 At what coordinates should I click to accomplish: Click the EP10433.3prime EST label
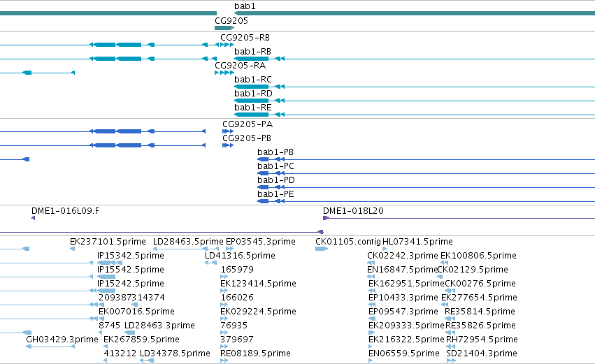[x=403, y=298]
